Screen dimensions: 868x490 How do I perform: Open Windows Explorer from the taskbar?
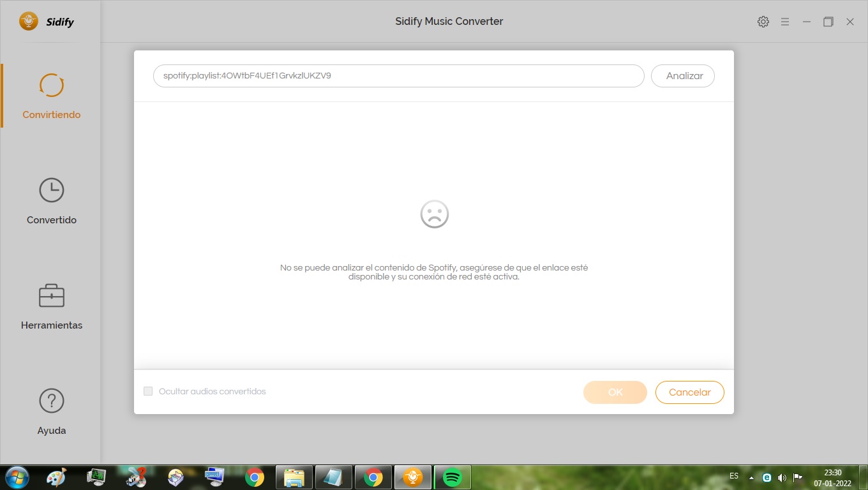point(294,477)
